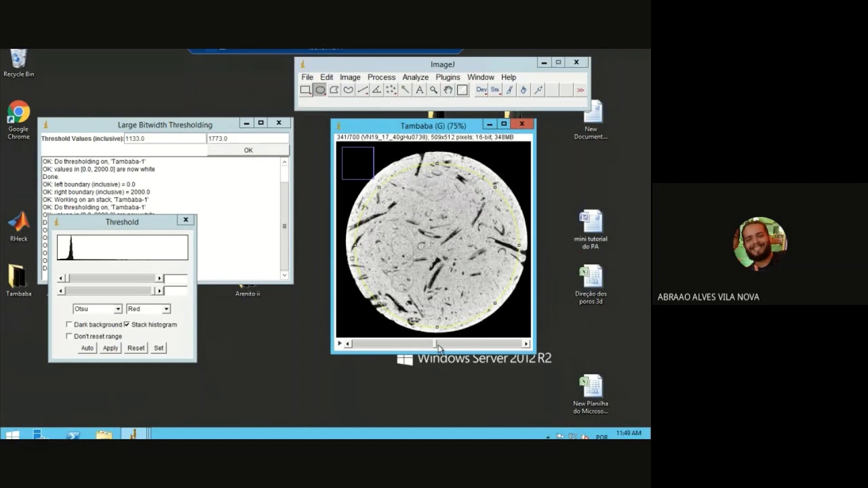The image size is (868, 488).
Task: Click the right arrow of minimum threshold slider
Action: point(159,279)
